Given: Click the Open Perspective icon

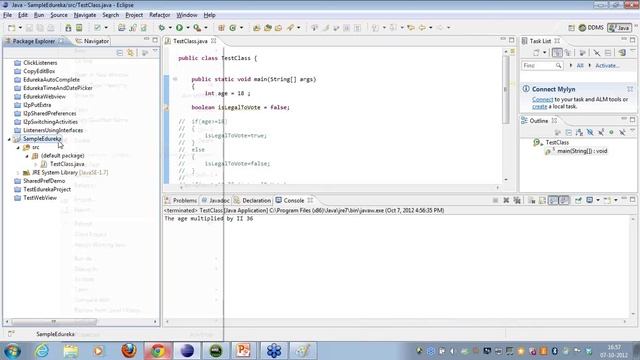Looking at the screenshot, I should click(571, 28).
